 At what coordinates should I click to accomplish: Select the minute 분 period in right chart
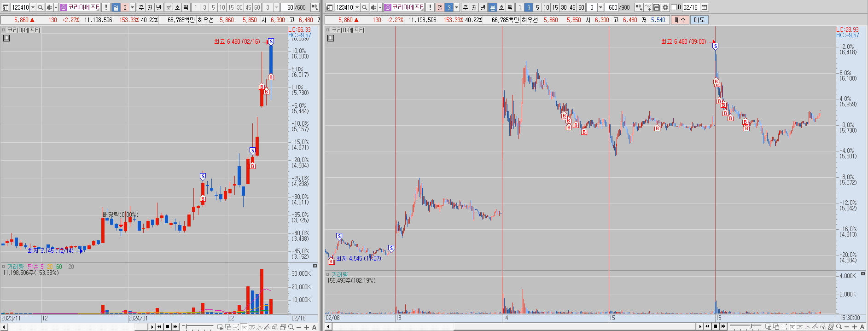coord(493,7)
